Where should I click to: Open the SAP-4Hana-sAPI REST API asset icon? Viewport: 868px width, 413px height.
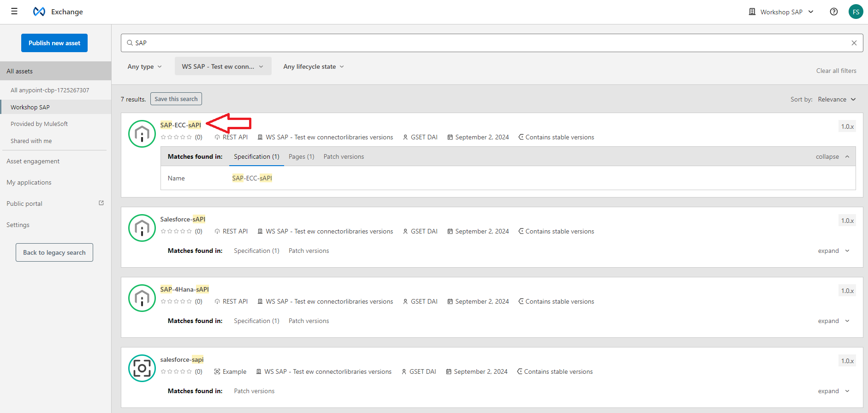point(142,298)
